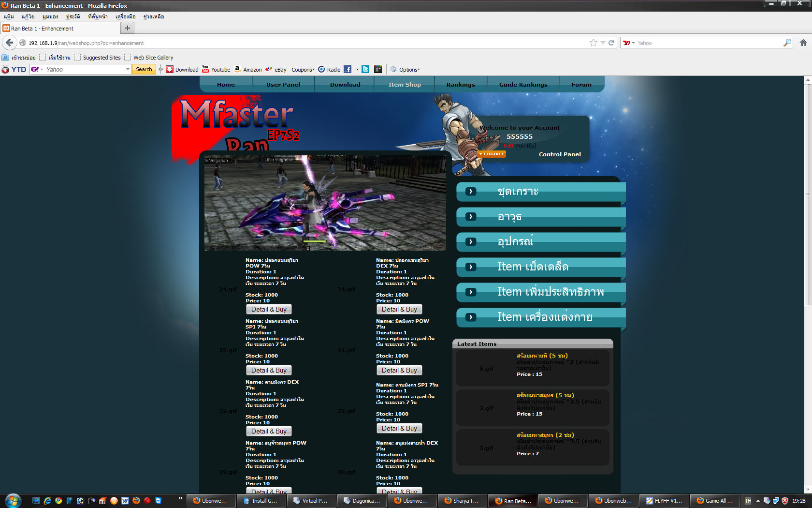Launch TeamViewer from the quick launch bar
Screen dimensions: 812x508
click(159, 501)
